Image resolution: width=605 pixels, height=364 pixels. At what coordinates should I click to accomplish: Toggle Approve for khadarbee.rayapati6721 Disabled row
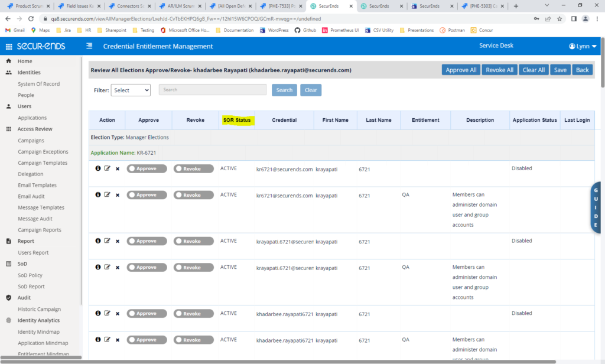(147, 313)
